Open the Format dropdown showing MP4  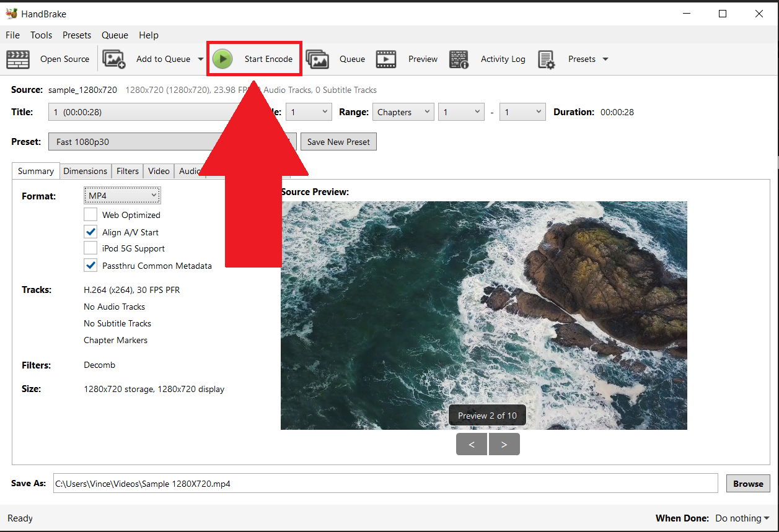tap(121, 195)
